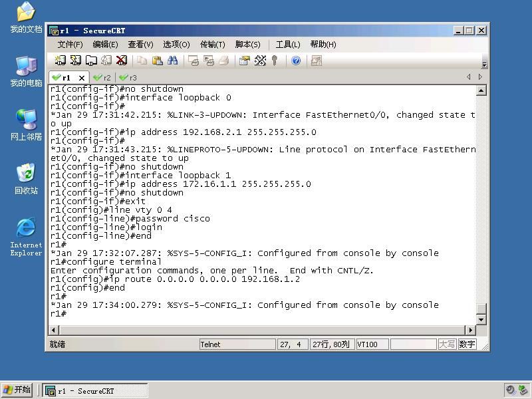Open the 文件(F) menu

pyautogui.click(x=70, y=45)
